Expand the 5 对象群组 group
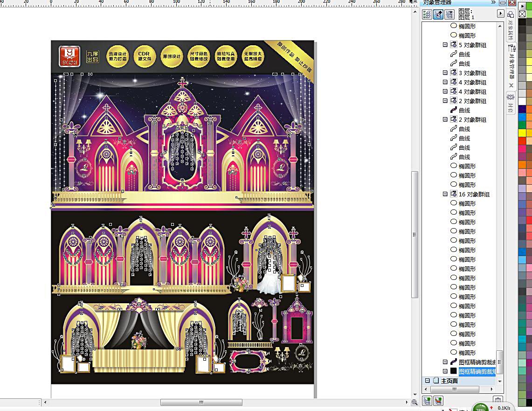This screenshot has width=532, height=411. 445,45
